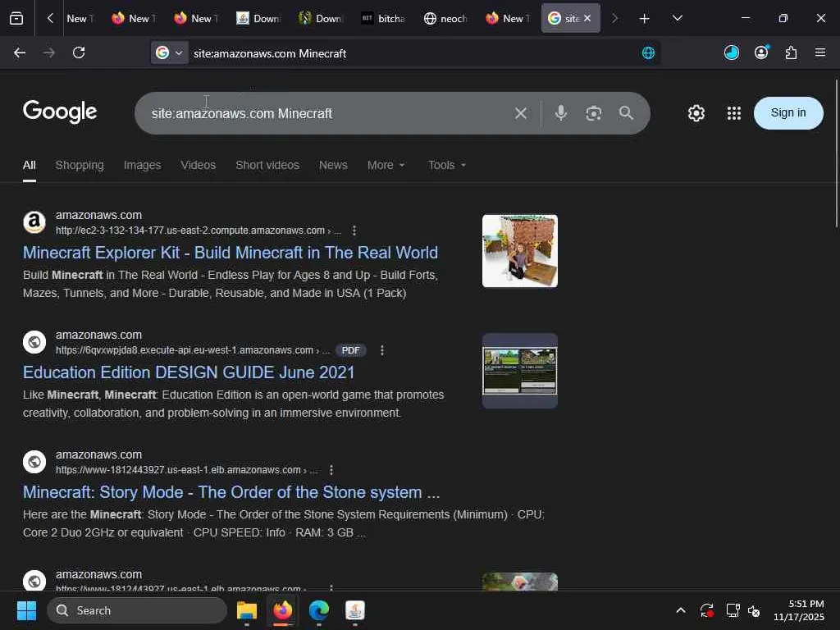Submit search with magnifying glass icon
Image resolution: width=840 pixels, height=630 pixels.
(x=626, y=113)
